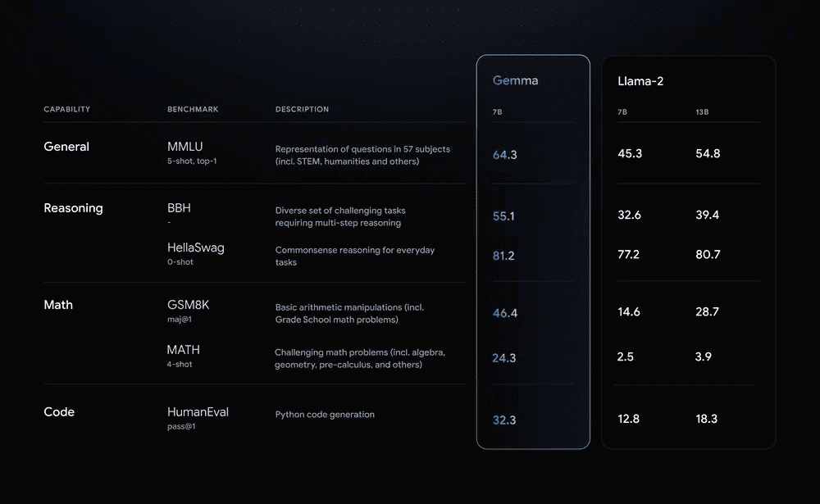Click the 'Commonsense reasoning for everyday tasks' description

355,257
